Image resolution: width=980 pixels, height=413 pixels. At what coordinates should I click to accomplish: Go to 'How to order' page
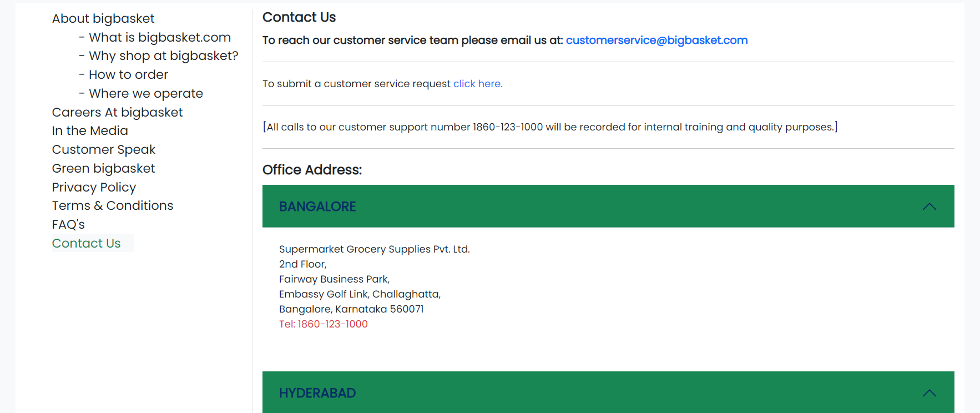(x=128, y=74)
